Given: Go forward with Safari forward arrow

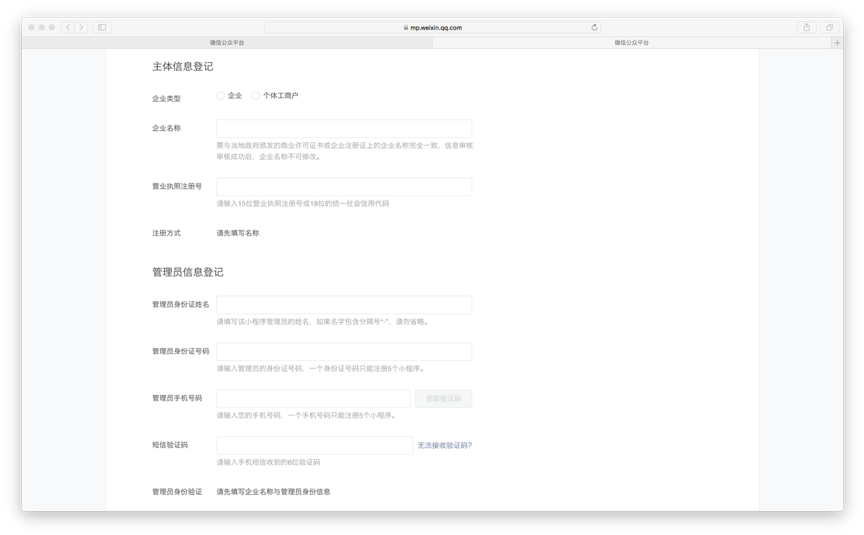Looking at the screenshot, I should pyautogui.click(x=81, y=27).
